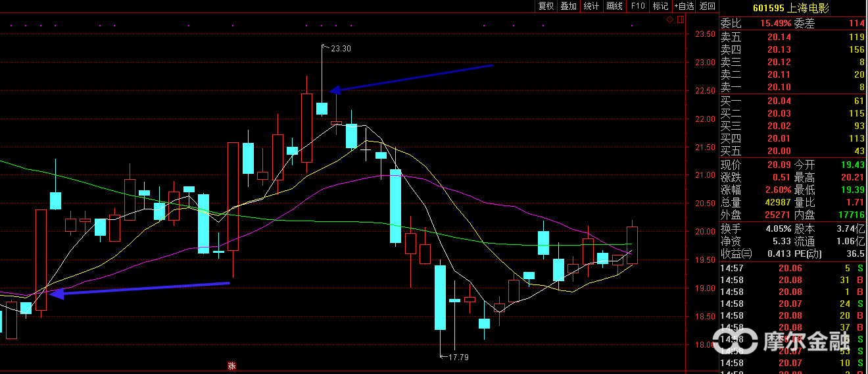868x374 pixels.
Task: Click the 换手 4.05% value
Action: pyautogui.click(x=778, y=228)
